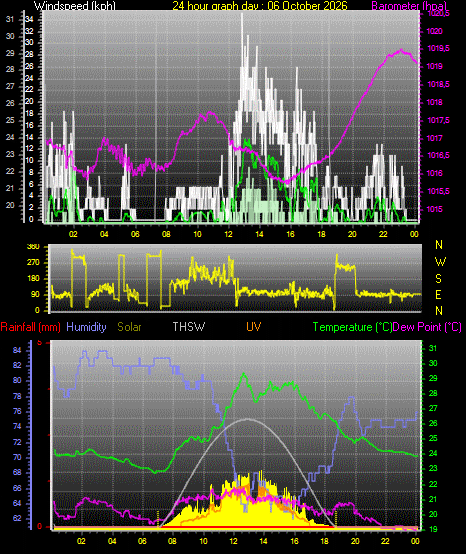
Task: Click the 74 humidity axis value
Action: coord(17,426)
